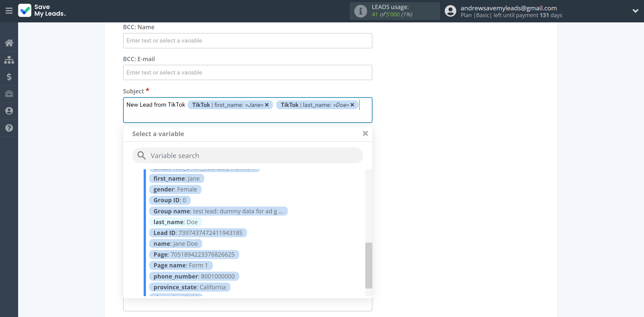Select the Page: 7051894223376826625 variable
The height and width of the screenshot is (317, 644).
194,255
